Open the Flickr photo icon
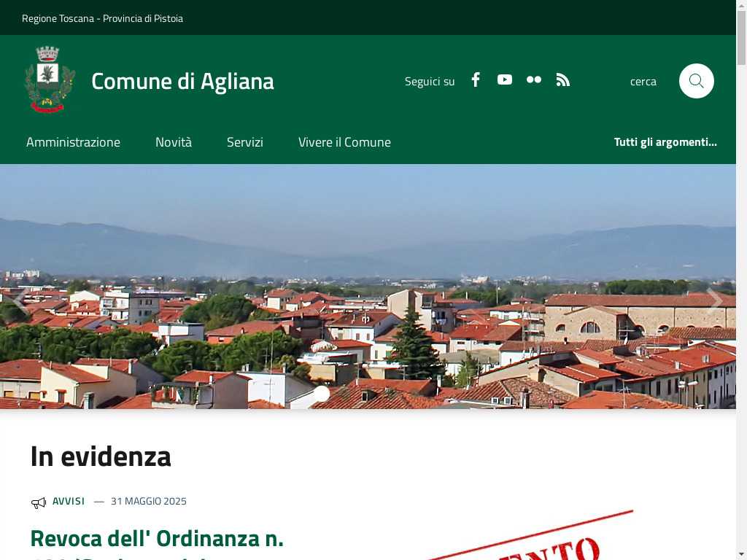 533,79
